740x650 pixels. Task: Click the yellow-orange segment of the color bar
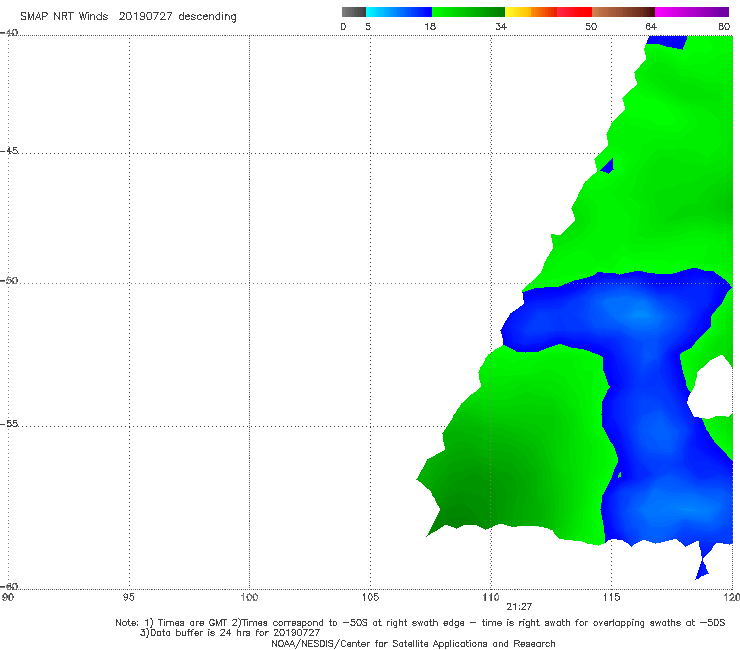point(531,12)
